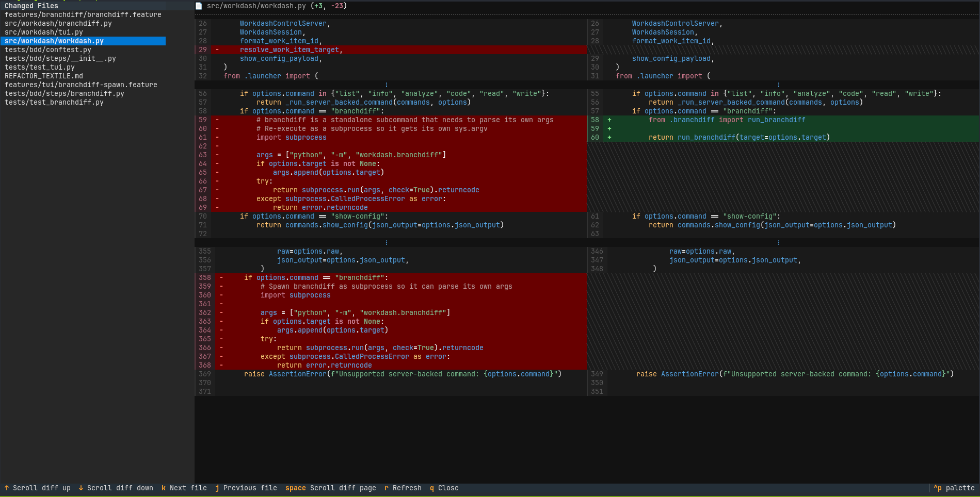Viewport: 980px width, 497px height.
Task: Click right line 62 return commands.show_config
Action: click(783, 225)
